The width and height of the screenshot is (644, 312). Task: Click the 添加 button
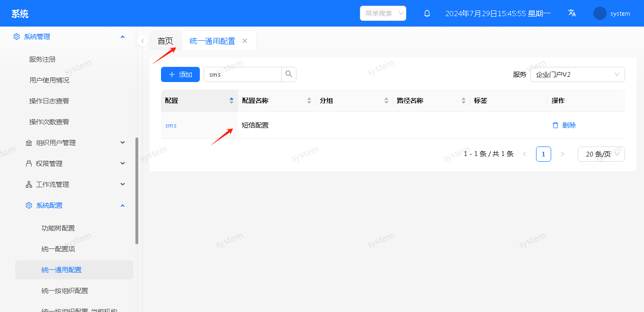(x=180, y=74)
